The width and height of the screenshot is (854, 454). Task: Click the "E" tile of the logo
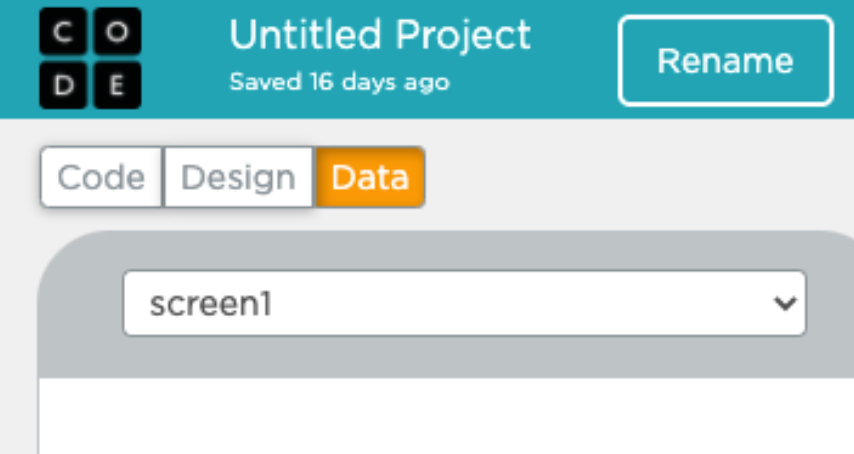117,85
